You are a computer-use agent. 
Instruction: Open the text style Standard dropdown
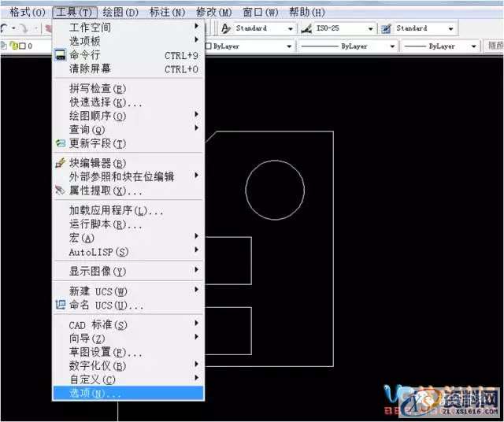click(265, 28)
